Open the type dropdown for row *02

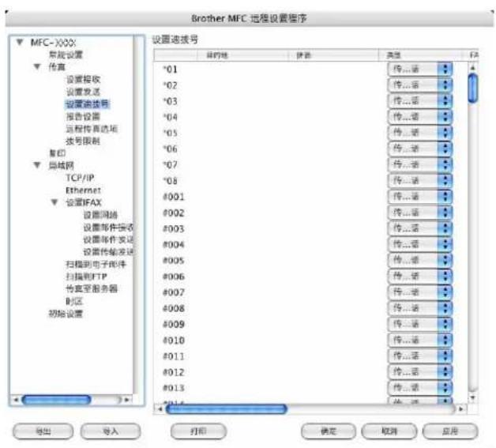(x=419, y=85)
